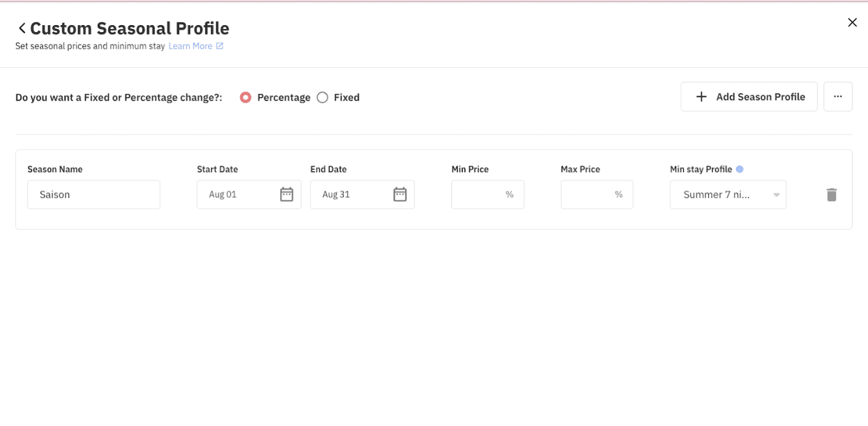Screen dimensions: 868x426
Task: Open the ellipsis options menu
Action: click(x=838, y=96)
